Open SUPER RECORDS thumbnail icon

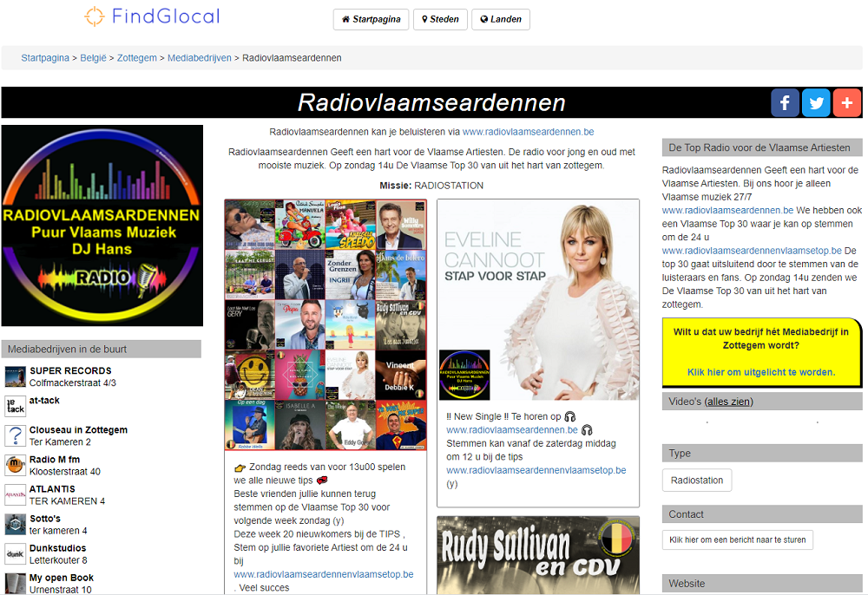16,376
